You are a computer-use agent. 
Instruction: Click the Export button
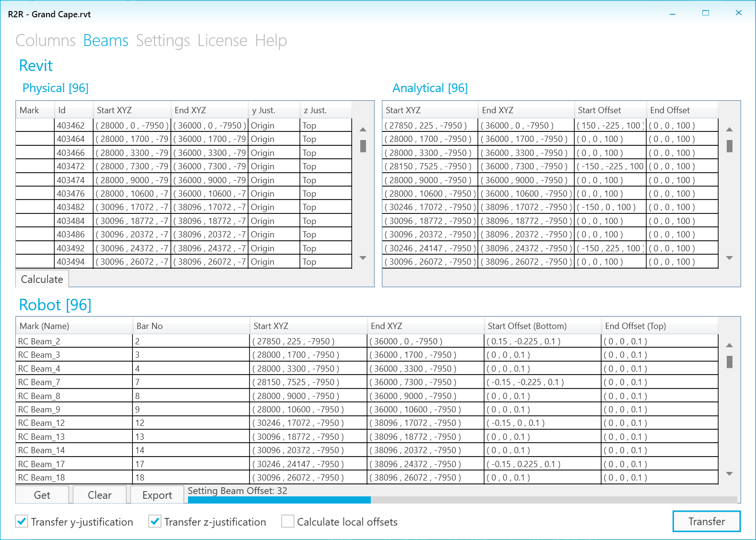157,495
